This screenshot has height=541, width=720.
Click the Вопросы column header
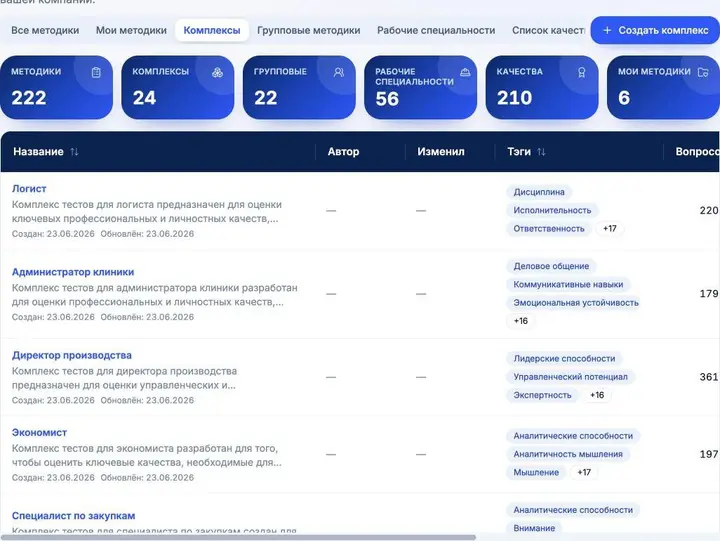click(698, 152)
